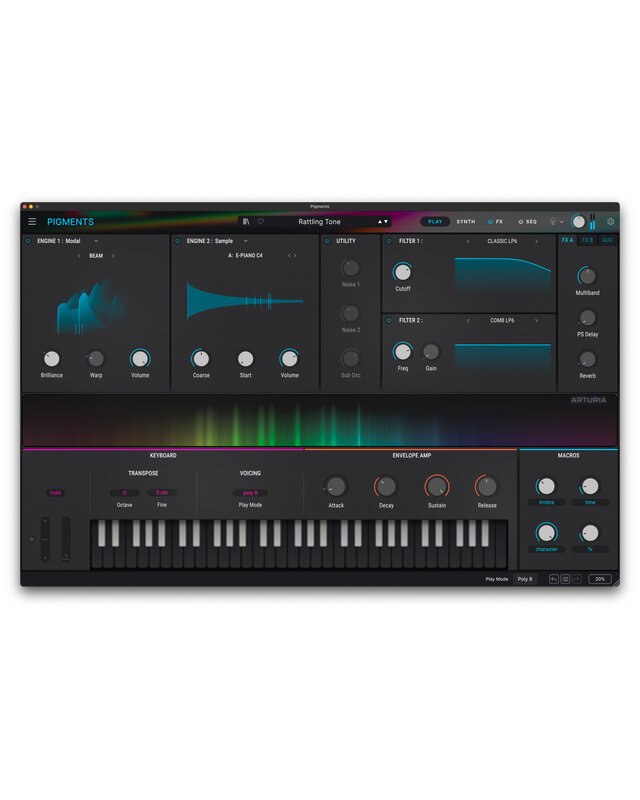Image resolution: width=640 pixels, height=800 pixels.
Task: Toggle Filter 2 power button
Action: pos(389,320)
